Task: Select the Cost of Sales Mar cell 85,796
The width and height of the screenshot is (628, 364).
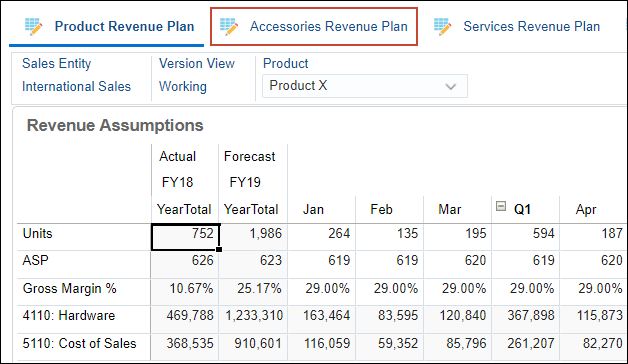Action: click(x=458, y=347)
